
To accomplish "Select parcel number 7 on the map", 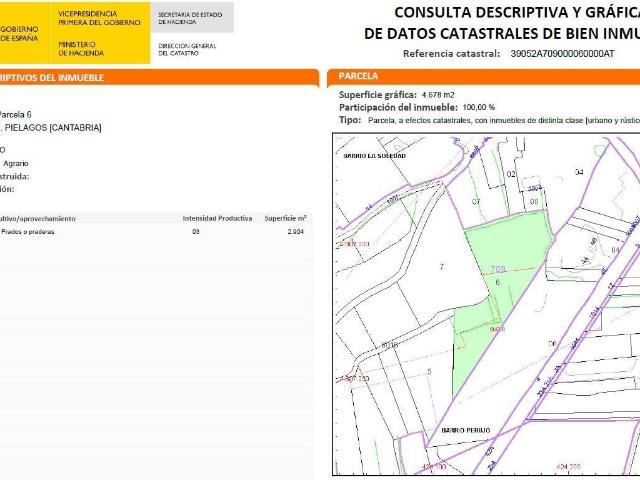I will 440,267.
